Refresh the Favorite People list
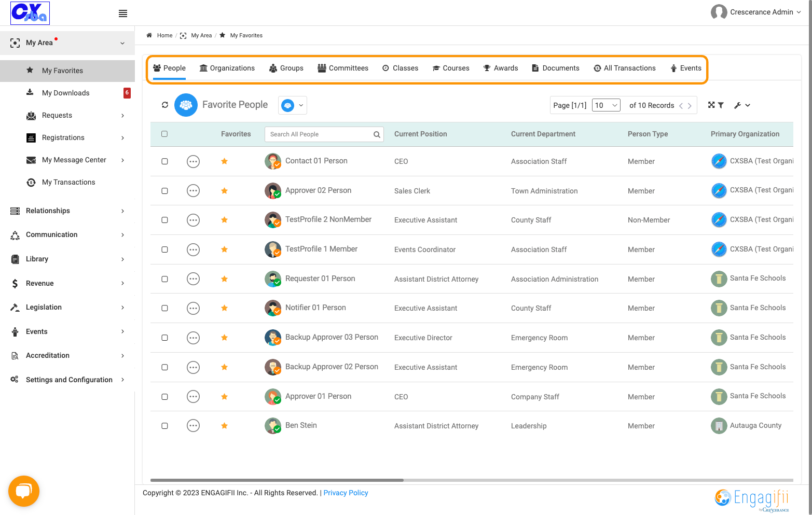 165,105
